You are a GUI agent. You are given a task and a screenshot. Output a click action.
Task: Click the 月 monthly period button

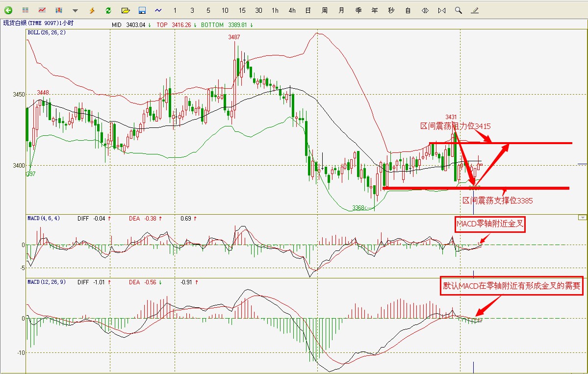341,10
